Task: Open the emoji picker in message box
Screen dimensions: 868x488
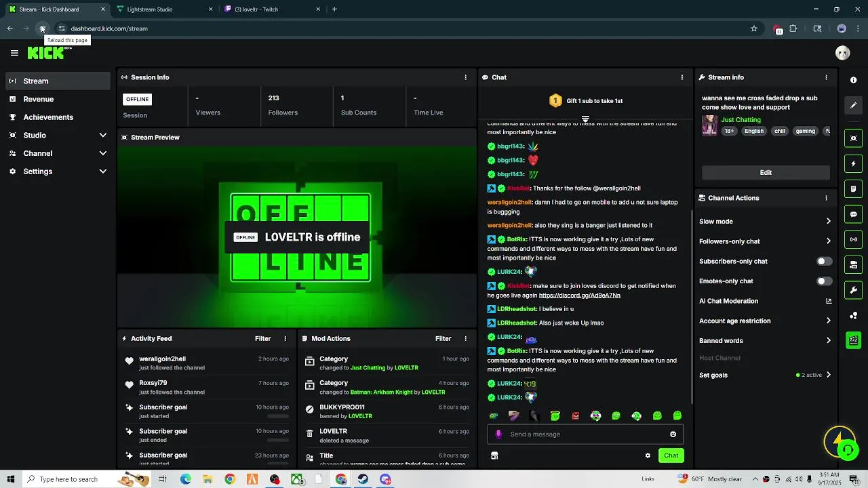Action: coord(673,434)
